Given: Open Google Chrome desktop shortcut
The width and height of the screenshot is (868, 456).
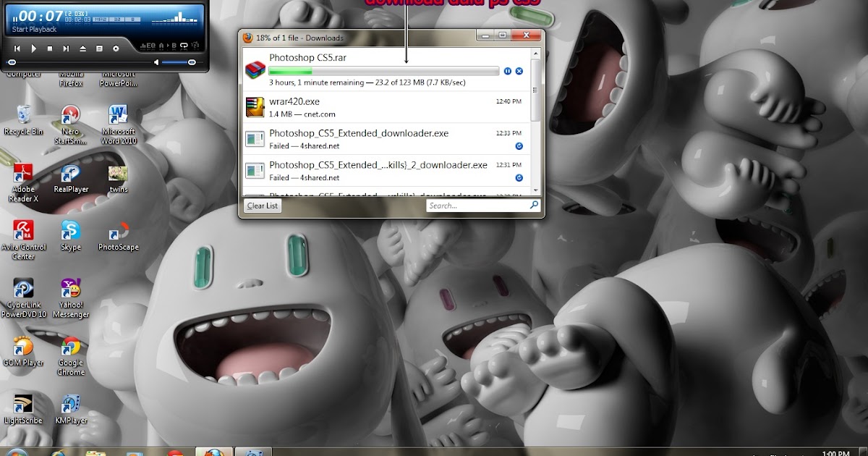Looking at the screenshot, I should click(71, 356).
